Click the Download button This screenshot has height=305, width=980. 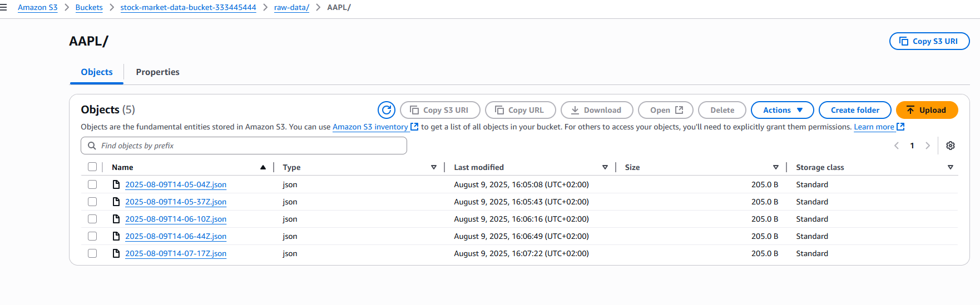(597, 110)
